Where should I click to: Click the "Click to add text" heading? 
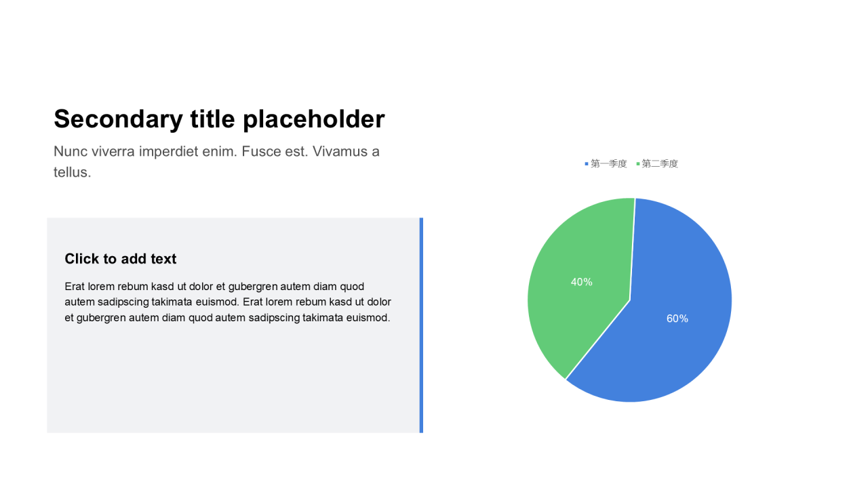[x=120, y=259]
